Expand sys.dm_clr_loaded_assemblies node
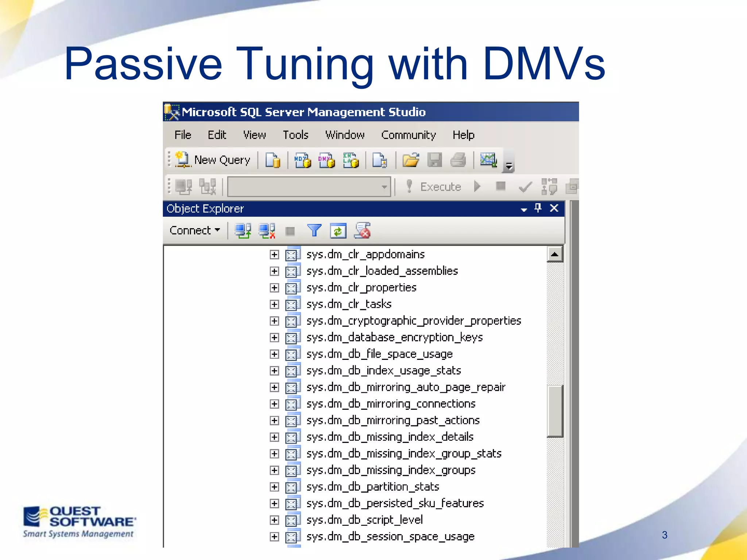 tap(274, 271)
